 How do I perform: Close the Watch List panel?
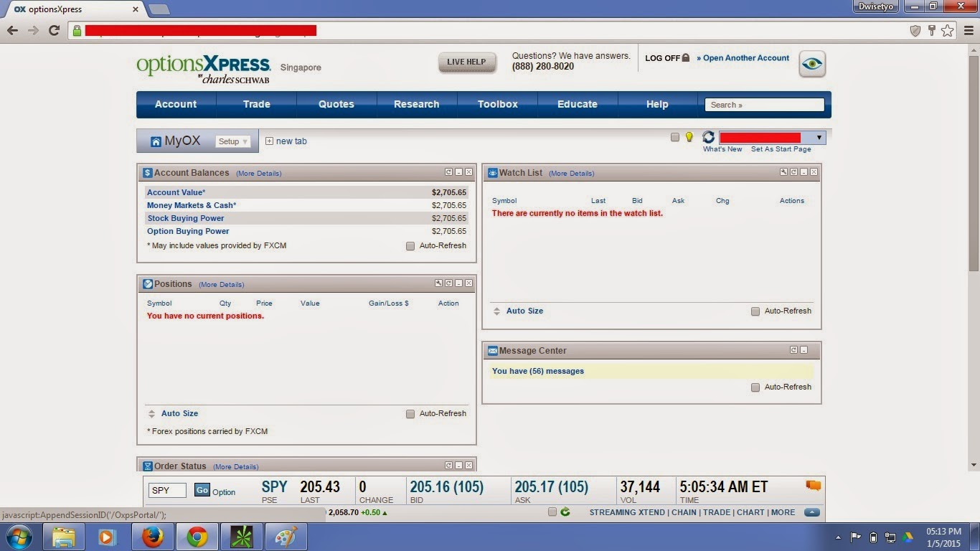[x=814, y=172]
